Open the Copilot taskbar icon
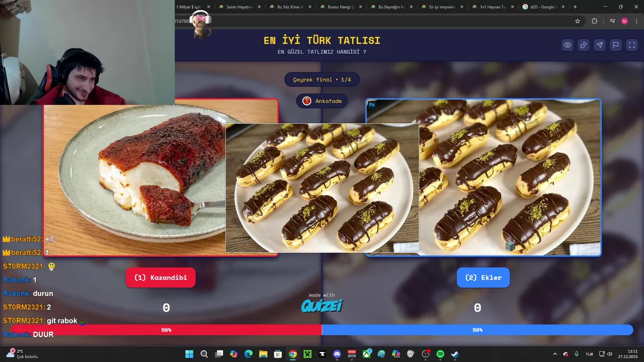 pyautogui.click(x=233, y=354)
